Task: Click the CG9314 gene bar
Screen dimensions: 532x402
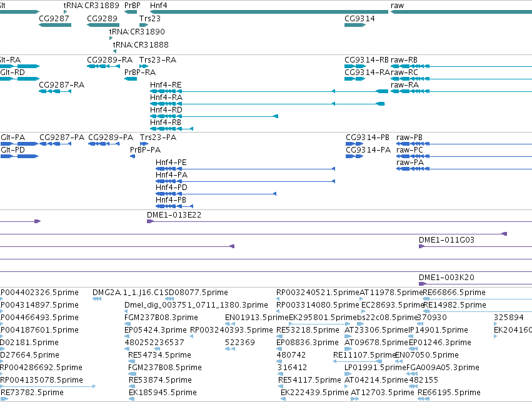Action: (x=355, y=25)
